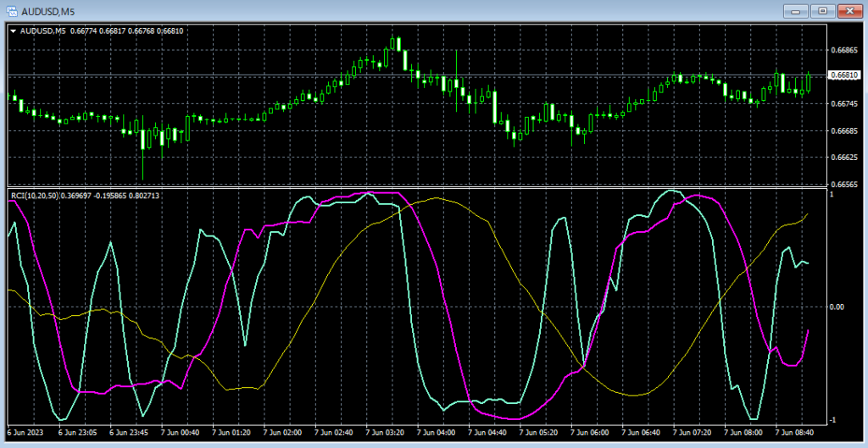Click the current price tag 0.66810
The height and width of the screenshot is (448, 868).
pos(844,76)
